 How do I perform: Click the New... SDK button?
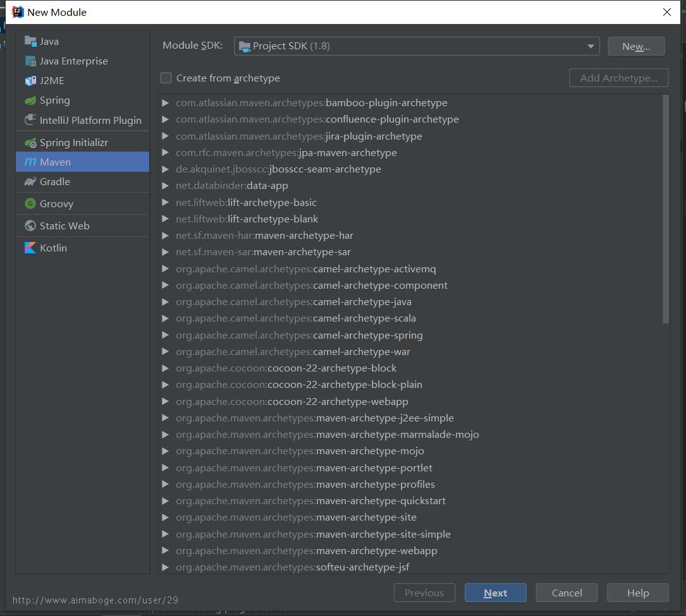tap(636, 46)
